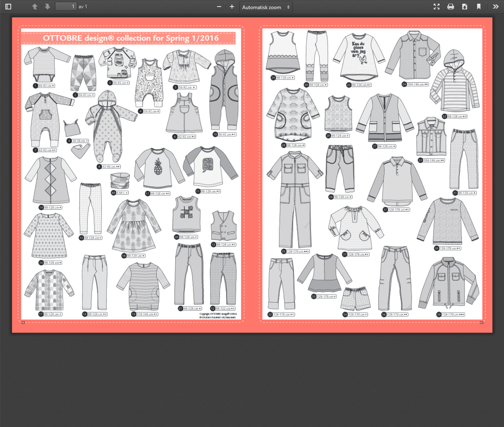The width and height of the screenshot is (504, 427).
Task: Click the page number input field
Action: click(66, 7)
